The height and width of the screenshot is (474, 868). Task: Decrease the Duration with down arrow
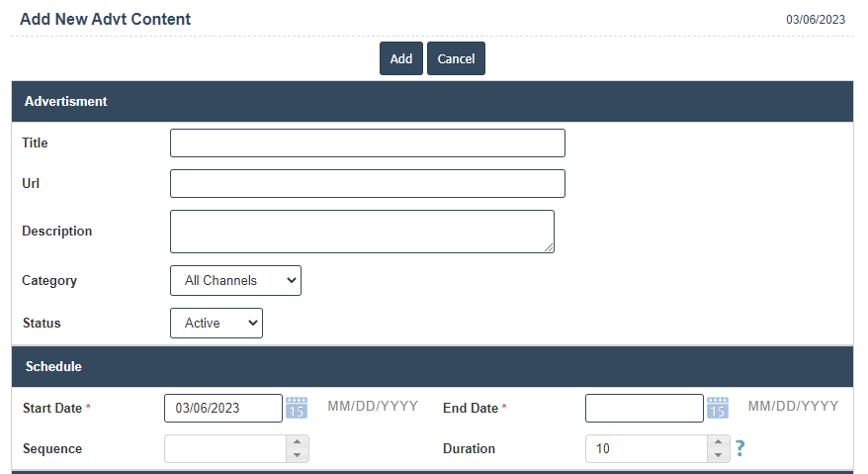pos(719,455)
